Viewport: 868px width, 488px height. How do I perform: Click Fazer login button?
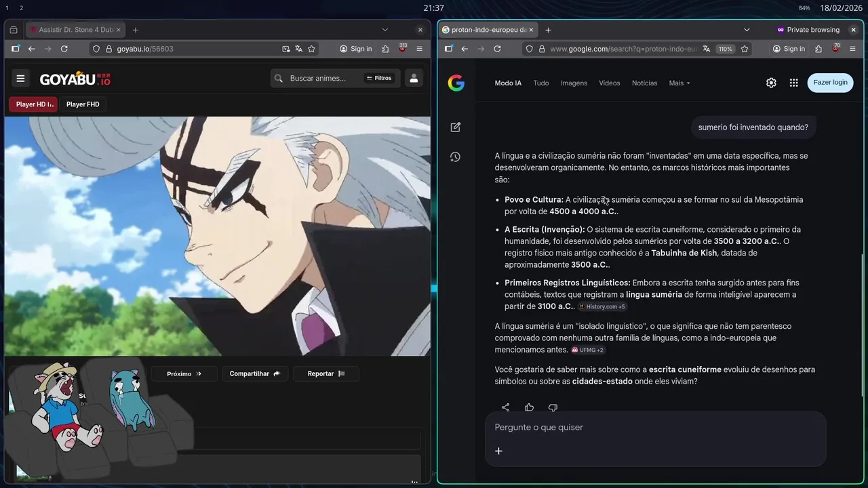tap(831, 83)
